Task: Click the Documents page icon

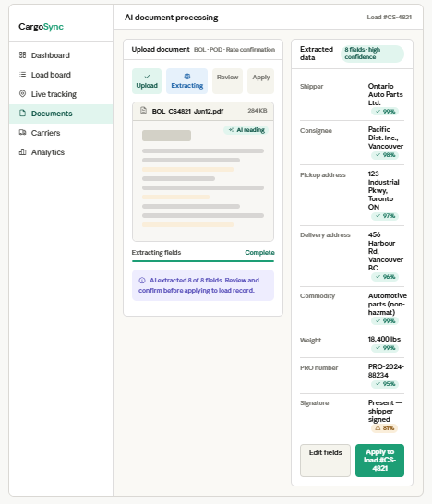Action: pyautogui.click(x=22, y=114)
